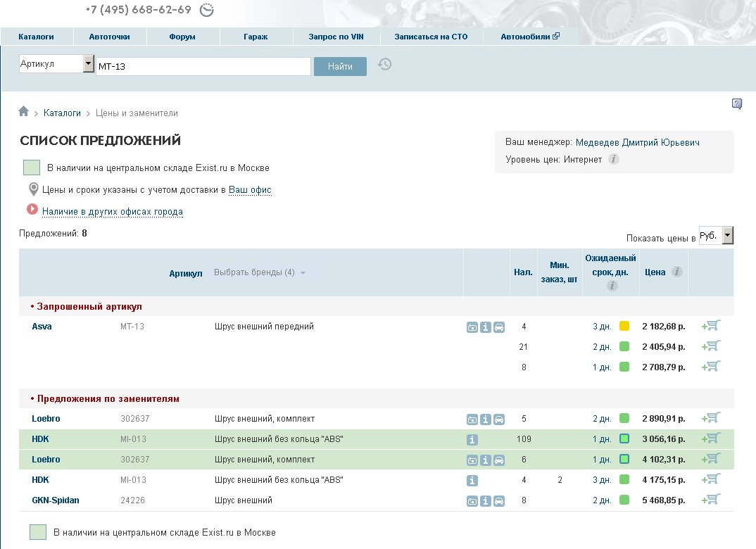Open the GKN-Spidan brand link
The height and width of the screenshot is (549, 756).
(56, 500)
